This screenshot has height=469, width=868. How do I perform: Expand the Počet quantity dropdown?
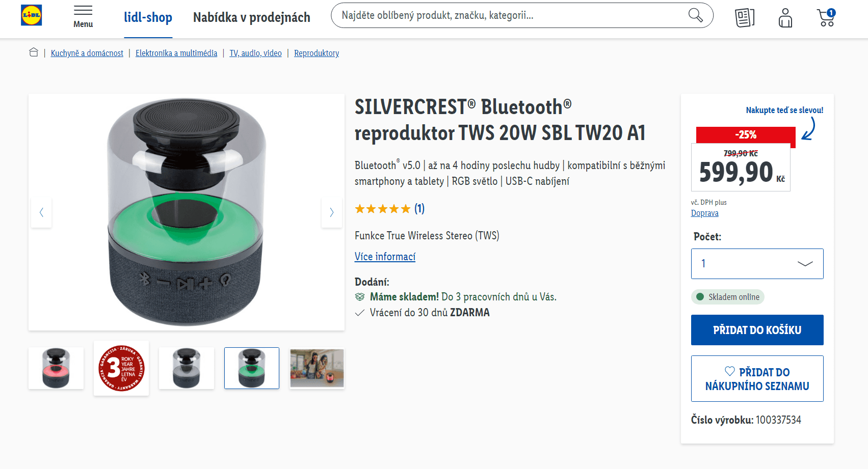pyautogui.click(x=757, y=264)
